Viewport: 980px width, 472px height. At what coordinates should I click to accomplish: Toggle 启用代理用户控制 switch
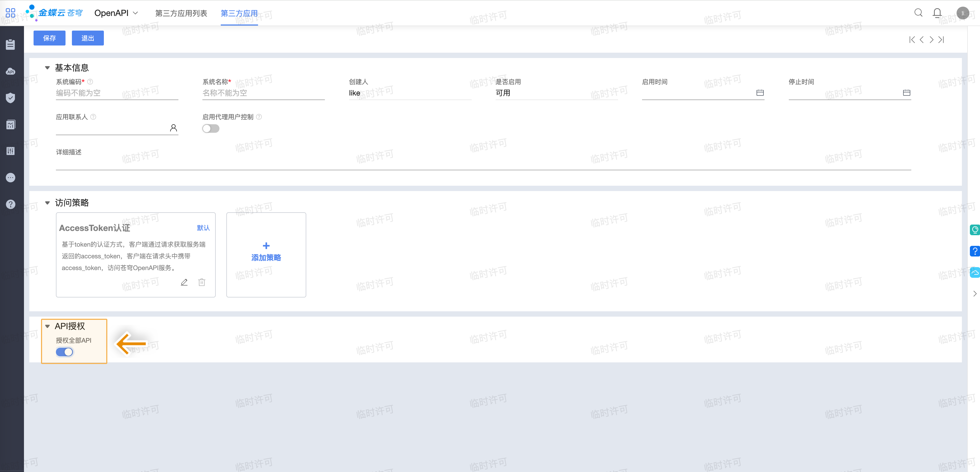click(x=211, y=129)
